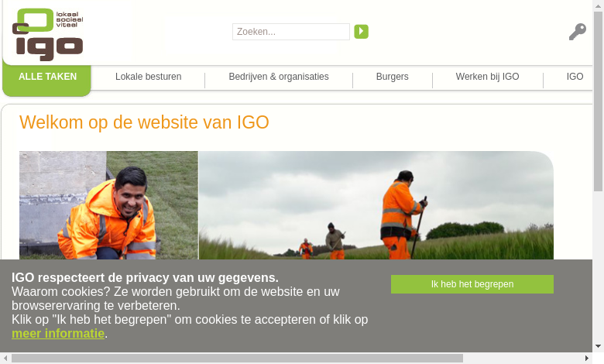Viewport: 604px width, 364px height.
Task: Accept cookies with Ik heb het begrepen
Action: click(472, 284)
